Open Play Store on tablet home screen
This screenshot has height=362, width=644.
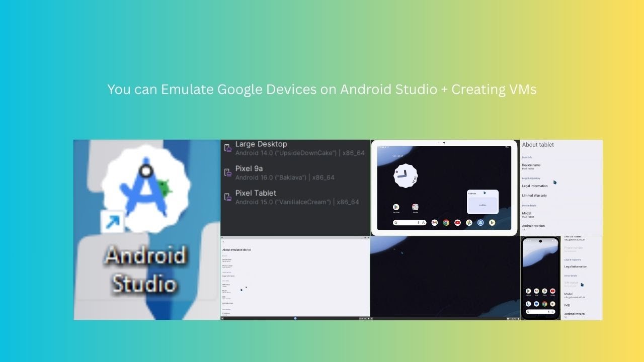tap(396, 207)
